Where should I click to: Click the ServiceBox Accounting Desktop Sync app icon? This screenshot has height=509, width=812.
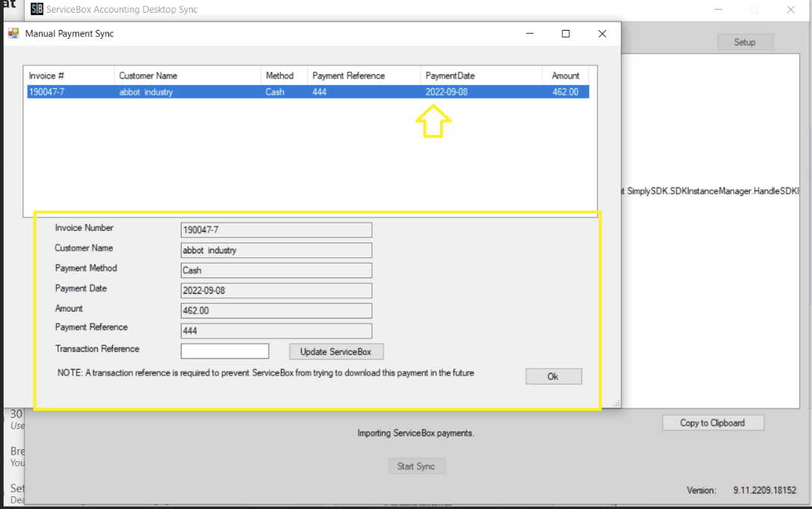click(x=37, y=9)
